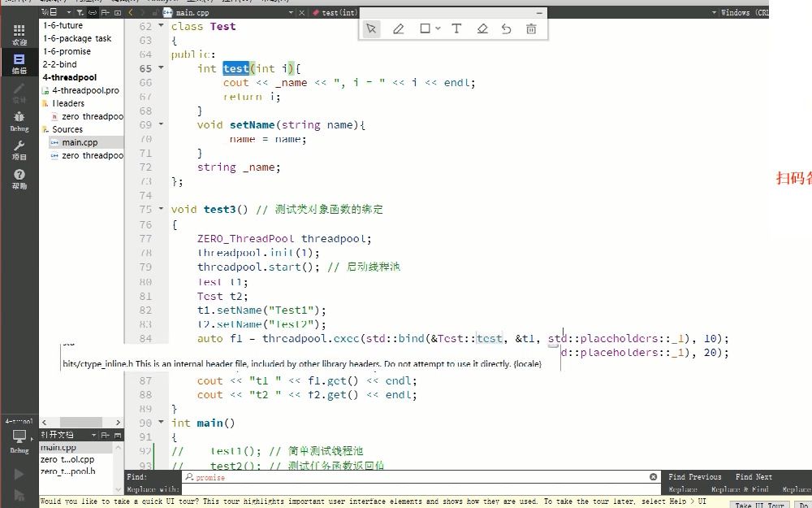Select the arrow pointer annotation tool

(371, 28)
